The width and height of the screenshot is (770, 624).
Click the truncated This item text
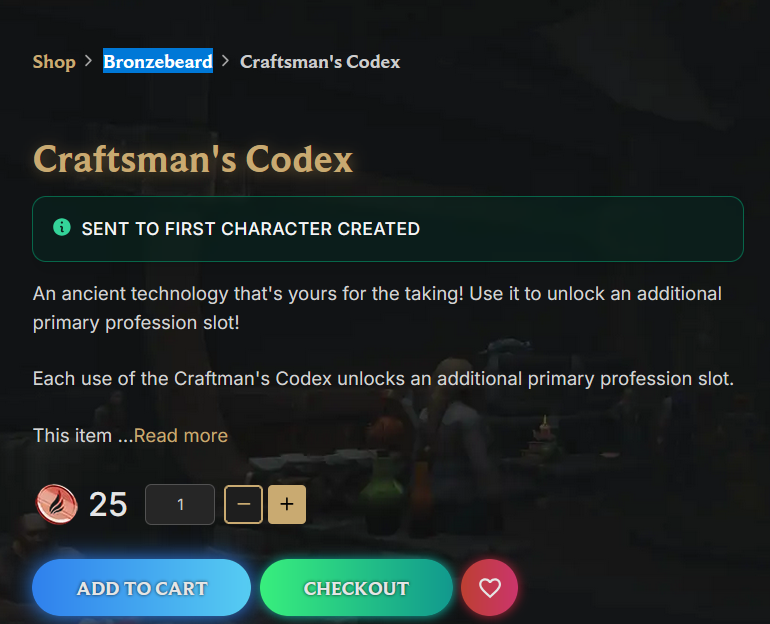pos(82,435)
